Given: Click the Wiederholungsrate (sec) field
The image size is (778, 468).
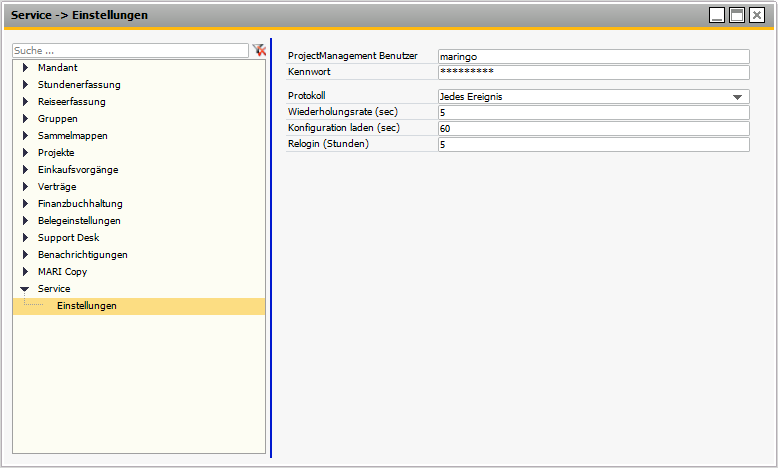Looking at the screenshot, I should coord(593,113).
